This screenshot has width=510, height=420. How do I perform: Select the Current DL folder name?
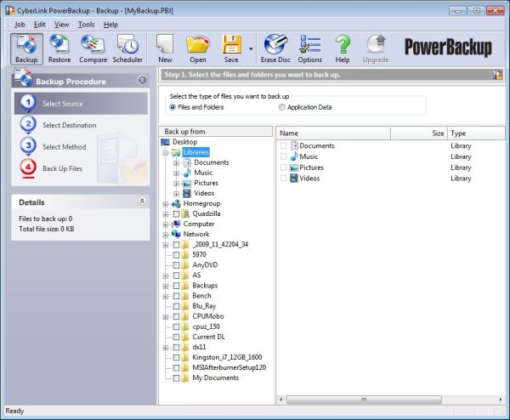pos(208,337)
